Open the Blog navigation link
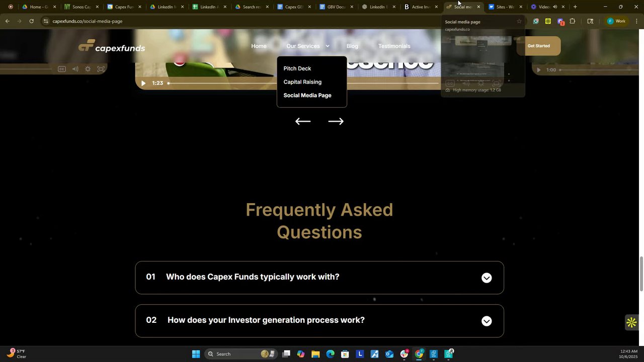 (x=352, y=46)
